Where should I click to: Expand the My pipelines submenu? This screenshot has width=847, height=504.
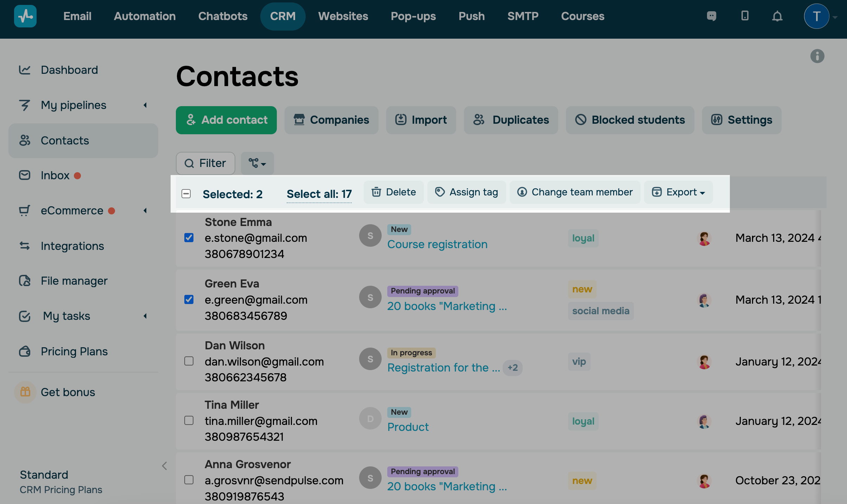point(145,105)
